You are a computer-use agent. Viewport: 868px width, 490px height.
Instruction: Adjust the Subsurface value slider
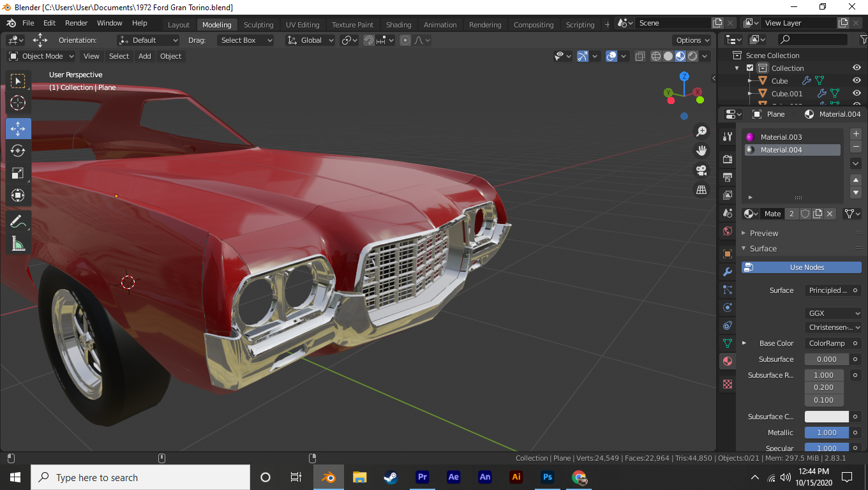click(827, 359)
